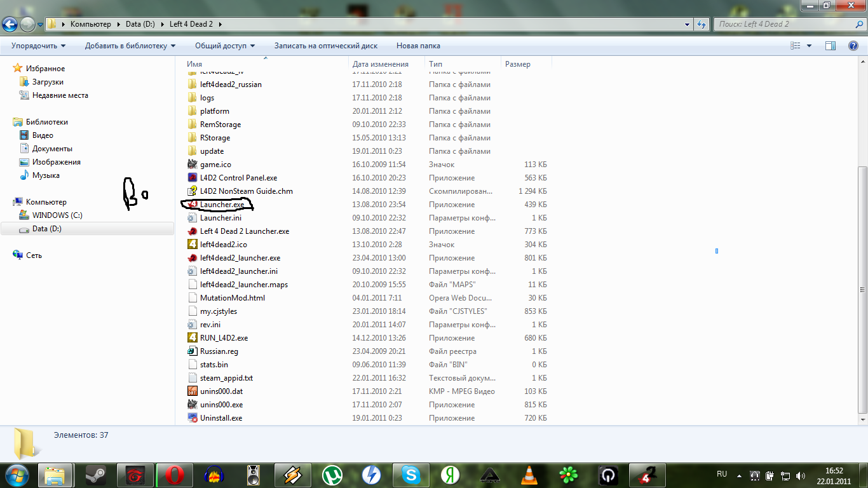Select the Launcher.ini settings file icon

pyautogui.click(x=193, y=218)
